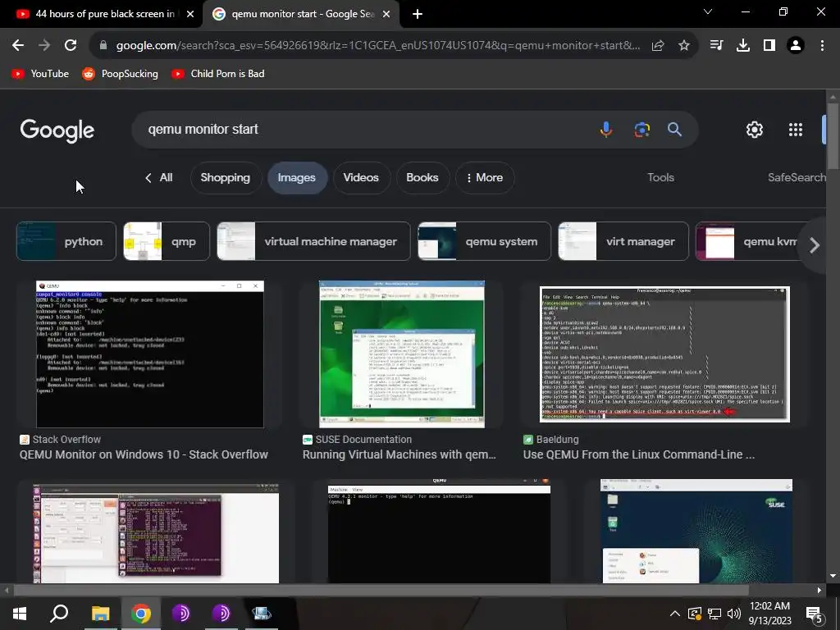Click the magnifier search button in Google
Screen dimensions: 840x630
tap(674, 129)
